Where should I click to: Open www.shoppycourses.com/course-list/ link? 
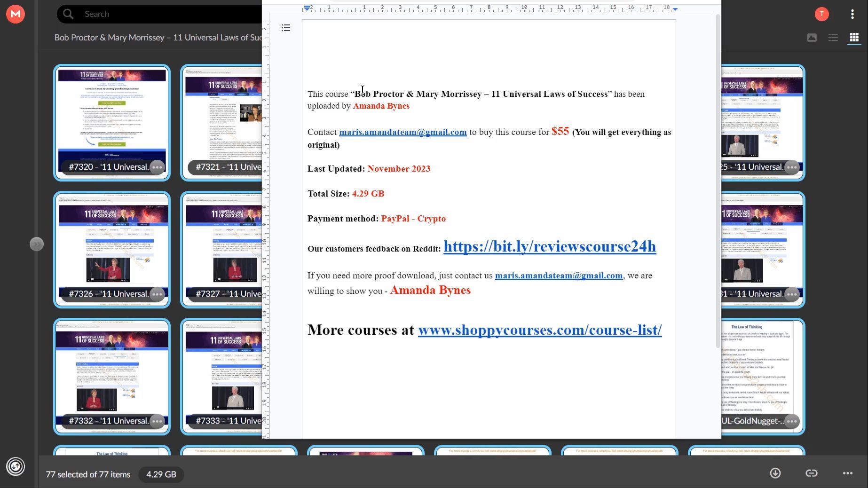point(540,330)
